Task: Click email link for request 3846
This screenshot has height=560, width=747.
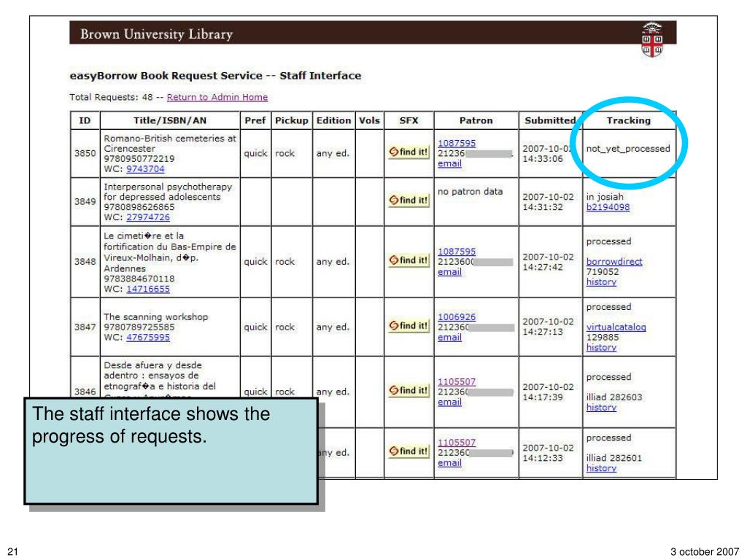Action: pyautogui.click(x=449, y=402)
